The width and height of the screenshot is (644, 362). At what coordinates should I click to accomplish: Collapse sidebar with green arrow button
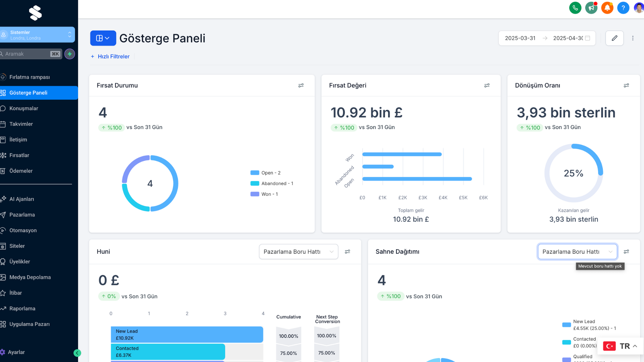point(77,353)
